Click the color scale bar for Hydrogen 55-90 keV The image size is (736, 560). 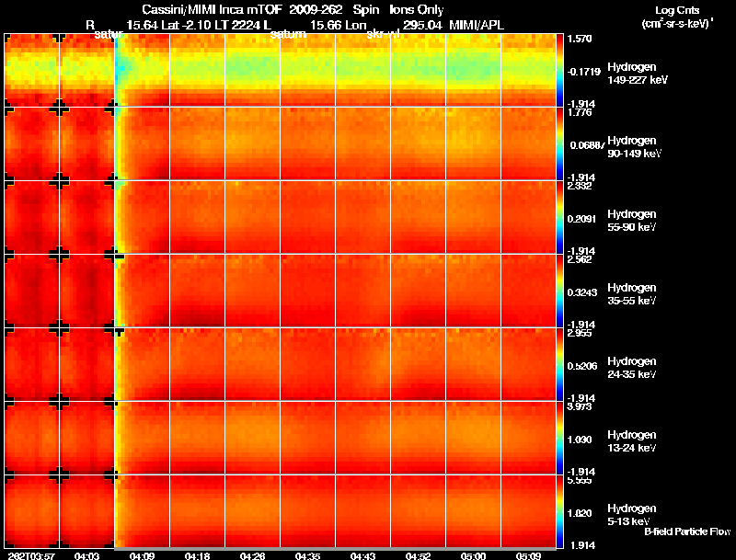[559, 217]
